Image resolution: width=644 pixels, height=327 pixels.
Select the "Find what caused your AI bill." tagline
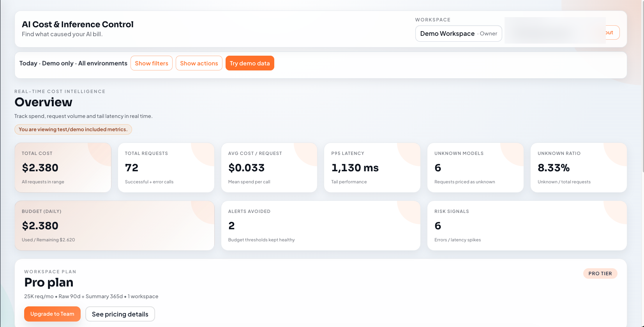point(62,34)
